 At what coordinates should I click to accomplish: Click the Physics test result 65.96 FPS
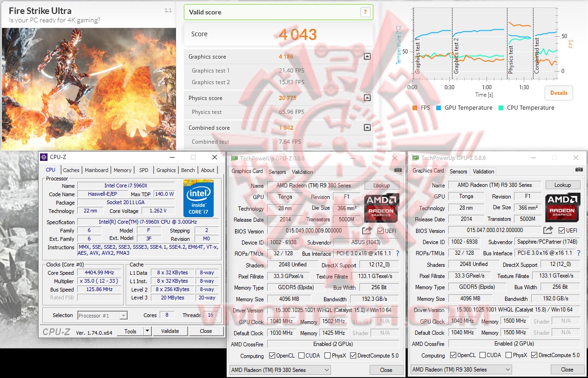coord(291,112)
